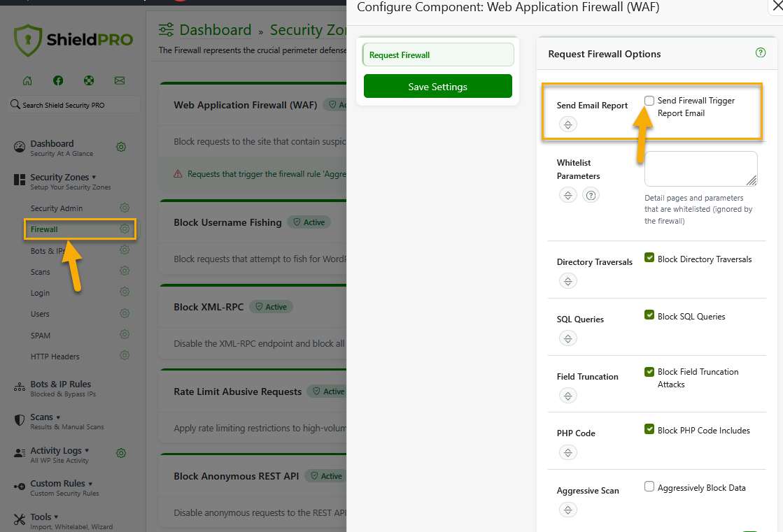Open the SPAM submenu item
This screenshot has width=783, height=532.
[41, 336]
